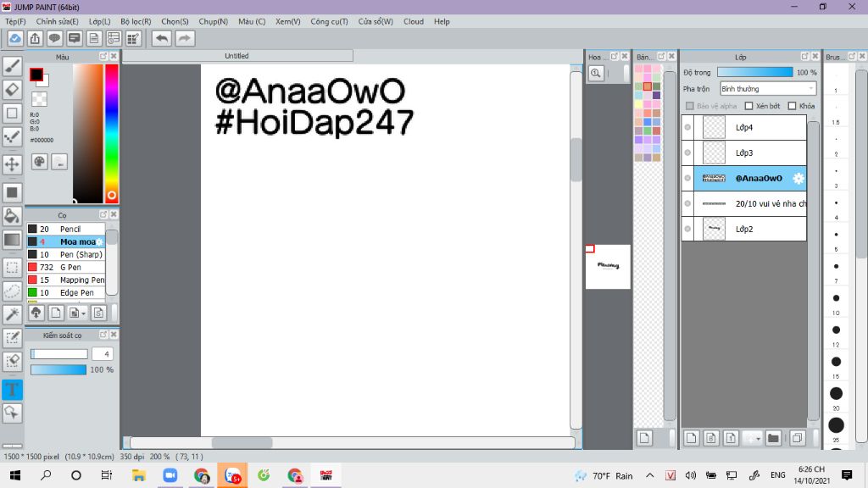Screen dimensions: 868x488
Task: Enable the Khóa checkbox
Action: pyautogui.click(x=793, y=106)
